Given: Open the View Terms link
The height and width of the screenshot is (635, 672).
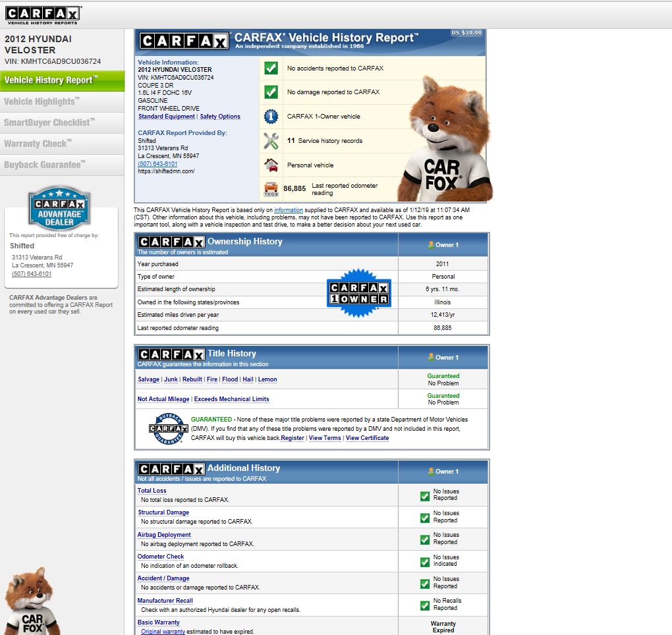Looking at the screenshot, I should (x=325, y=438).
